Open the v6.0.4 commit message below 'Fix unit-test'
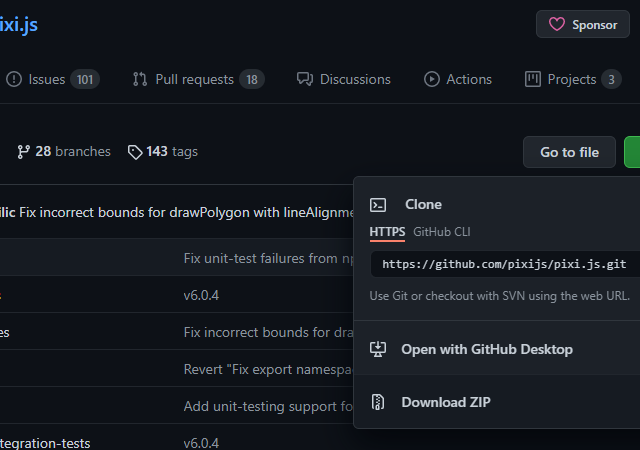 201,295
